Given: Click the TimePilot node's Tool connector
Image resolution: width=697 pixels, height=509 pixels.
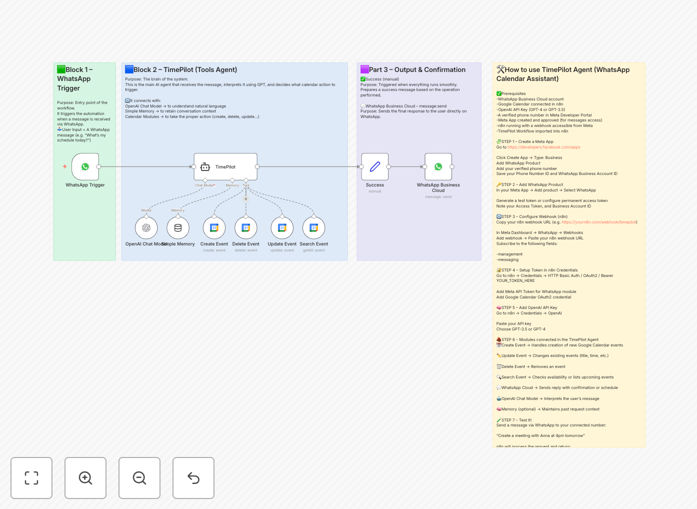Looking at the screenshot, I should click(246, 180).
